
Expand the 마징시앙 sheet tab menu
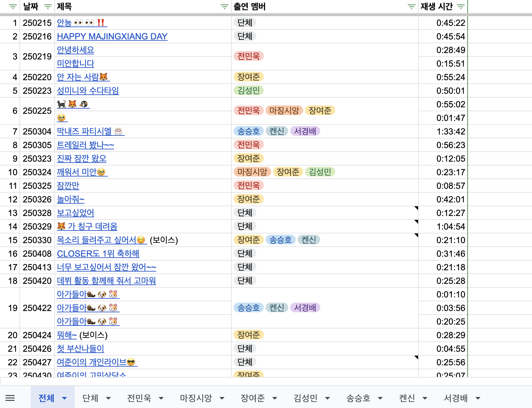(222, 398)
